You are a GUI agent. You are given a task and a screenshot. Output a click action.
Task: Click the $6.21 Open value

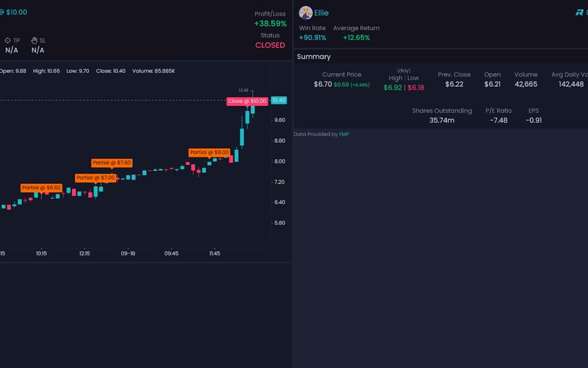point(492,84)
